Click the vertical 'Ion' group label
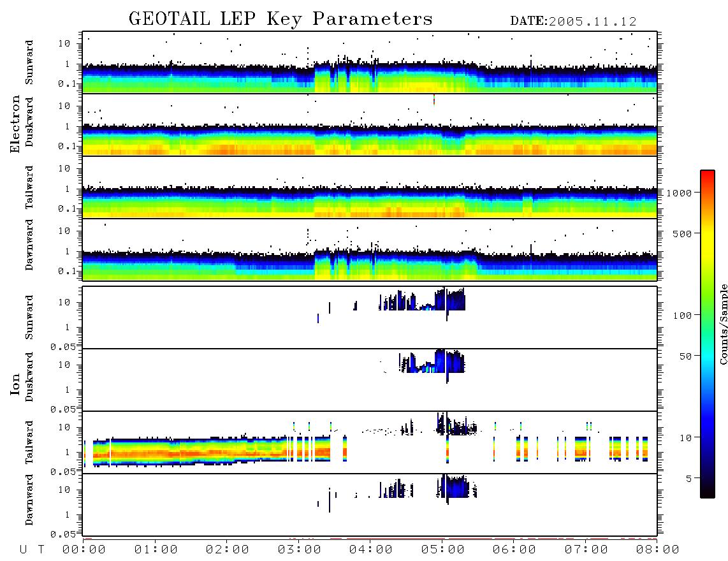 (x=15, y=384)
